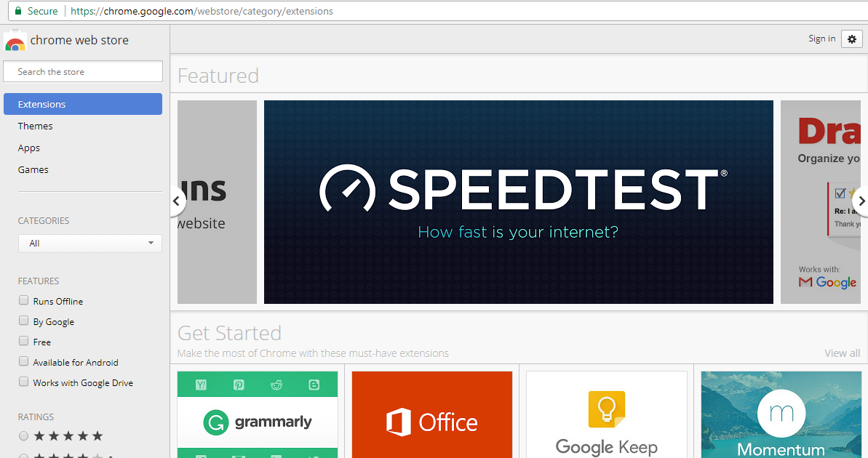The image size is (868, 458).
Task: Click the Sign in link
Action: (x=821, y=39)
